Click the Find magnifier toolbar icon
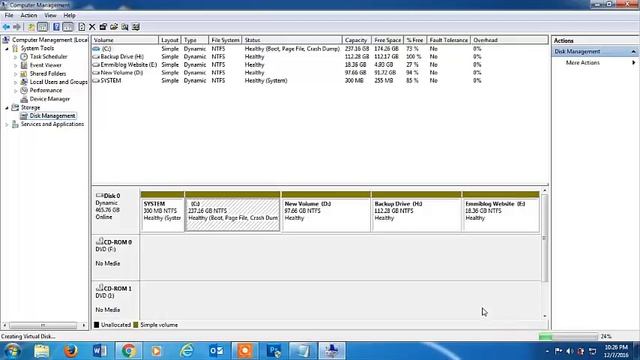The width and height of the screenshot is (640, 360). click(x=124, y=27)
